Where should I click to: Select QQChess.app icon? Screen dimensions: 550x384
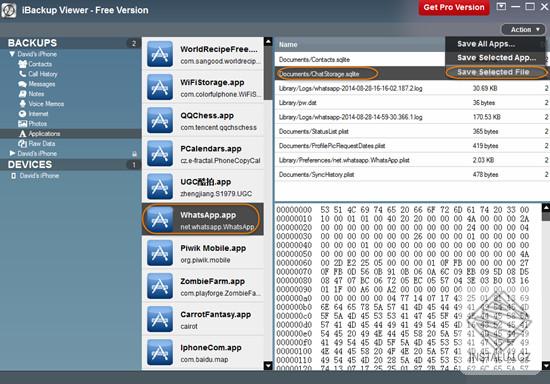[160, 120]
